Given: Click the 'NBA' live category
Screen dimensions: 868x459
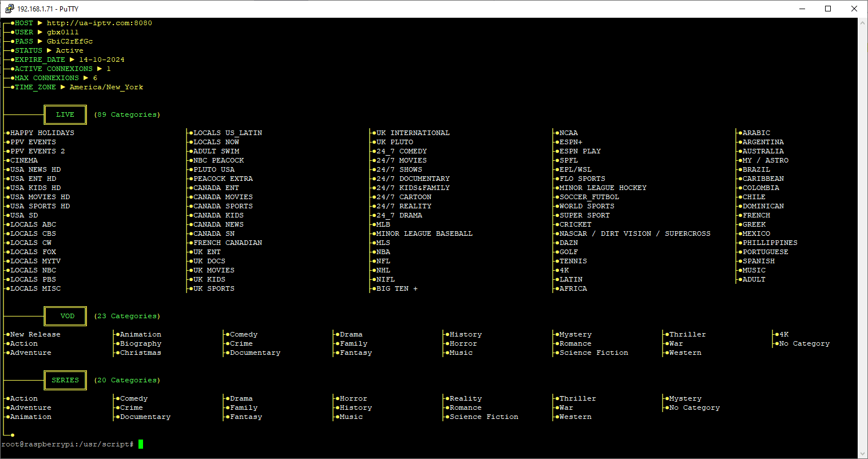Looking at the screenshot, I should click(383, 252).
